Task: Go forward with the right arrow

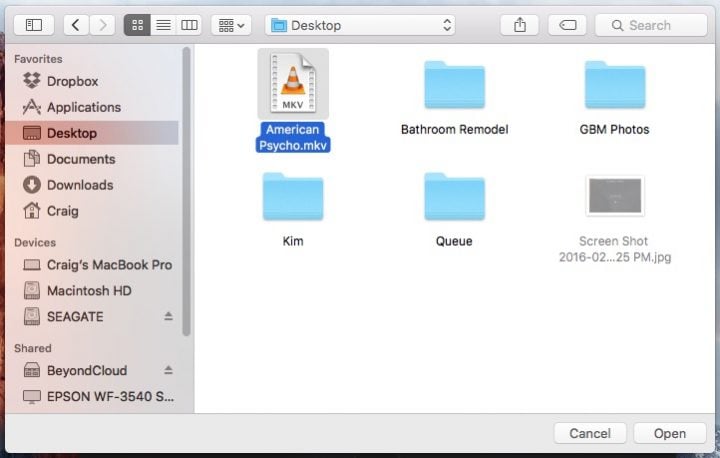Action: coord(102,25)
